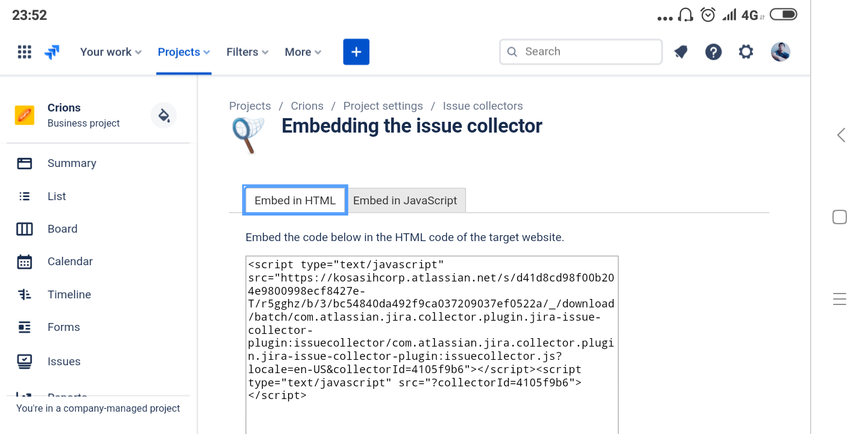Click the Embedding the issue collector heading
868x434 pixels.
412,126
